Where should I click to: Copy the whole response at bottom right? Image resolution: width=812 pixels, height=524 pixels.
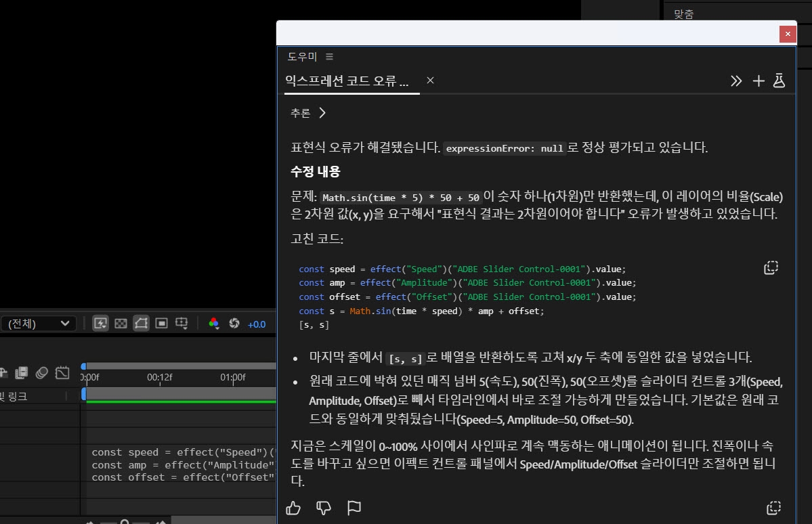773,508
